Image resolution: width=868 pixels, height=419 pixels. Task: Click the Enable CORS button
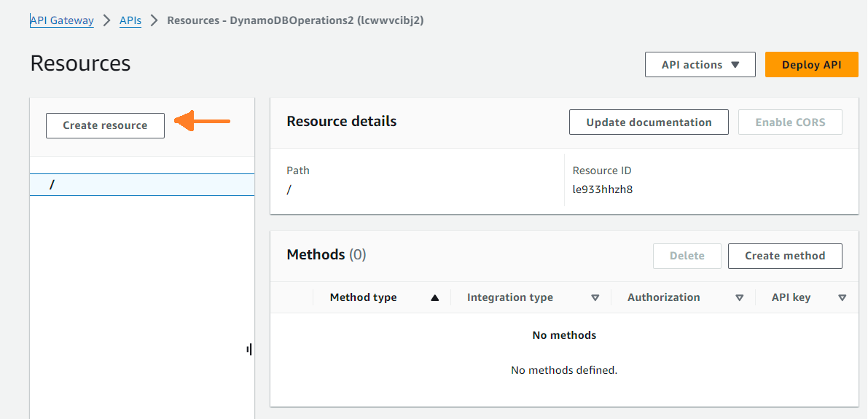point(789,122)
